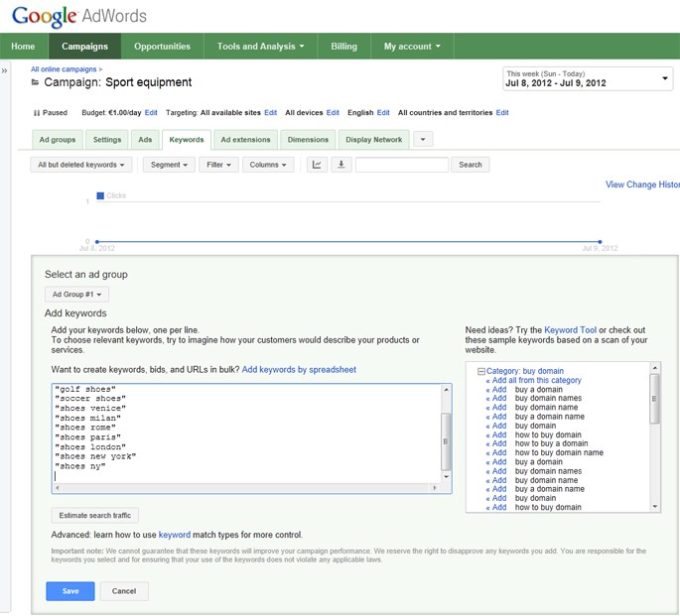
Task: Open My account menu
Action: pos(412,47)
